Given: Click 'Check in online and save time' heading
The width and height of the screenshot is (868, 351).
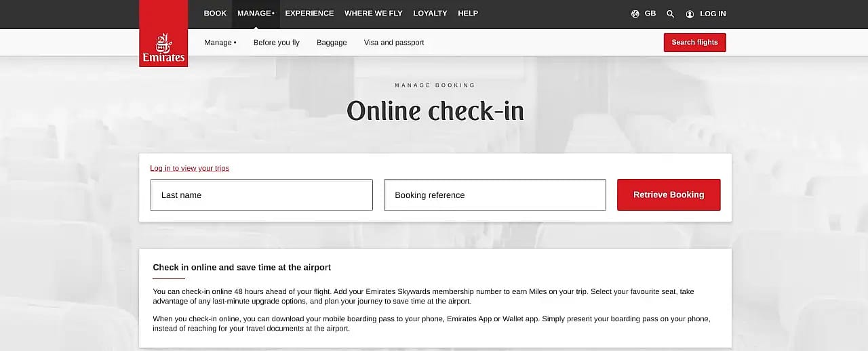Looking at the screenshot, I should (x=242, y=268).
